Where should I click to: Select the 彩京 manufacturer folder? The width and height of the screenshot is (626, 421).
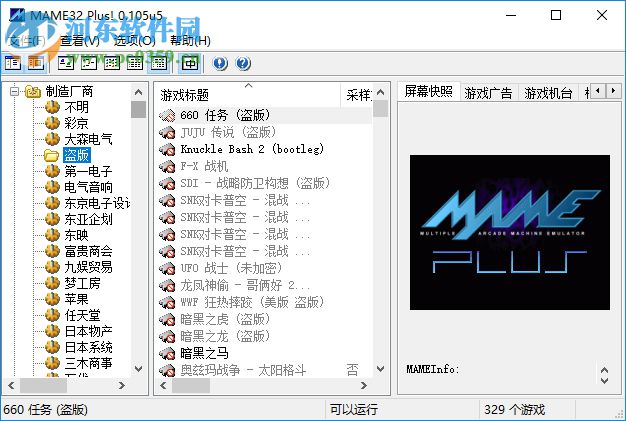77,123
